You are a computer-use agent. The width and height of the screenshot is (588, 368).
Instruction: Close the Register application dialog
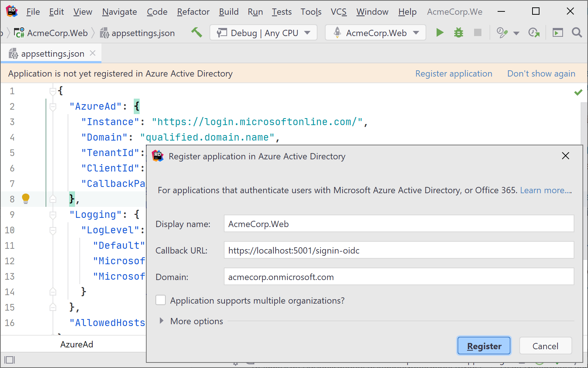click(566, 156)
